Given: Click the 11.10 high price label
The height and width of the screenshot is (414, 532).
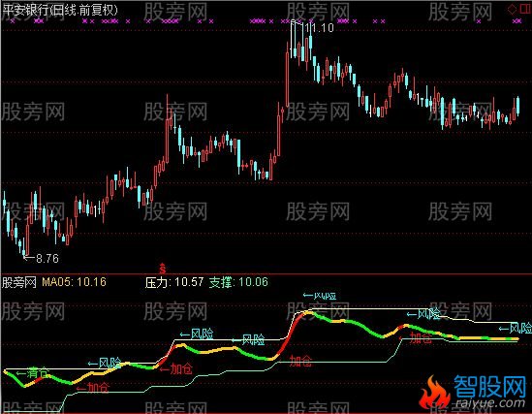Looking at the screenshot, I should point(319,28).
